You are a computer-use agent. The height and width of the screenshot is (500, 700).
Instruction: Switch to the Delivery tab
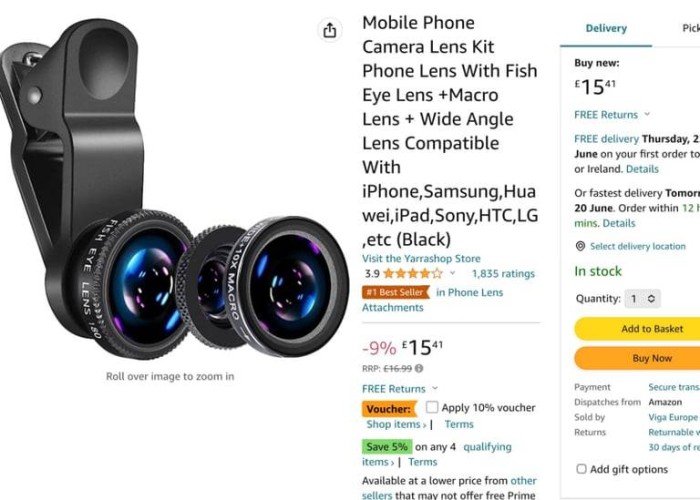click(606, 29)
